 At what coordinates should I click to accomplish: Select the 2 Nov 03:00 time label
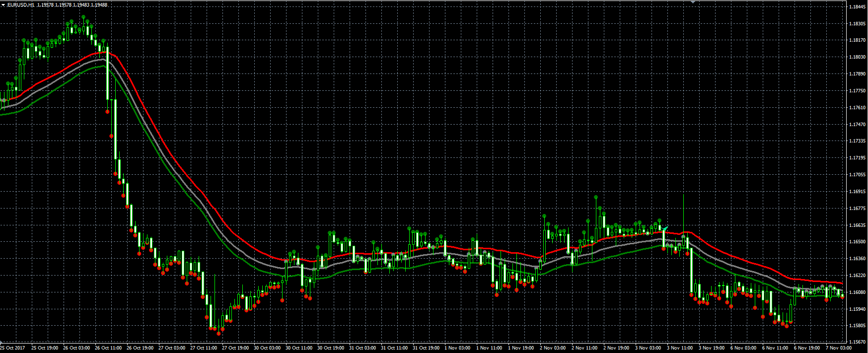553,348
